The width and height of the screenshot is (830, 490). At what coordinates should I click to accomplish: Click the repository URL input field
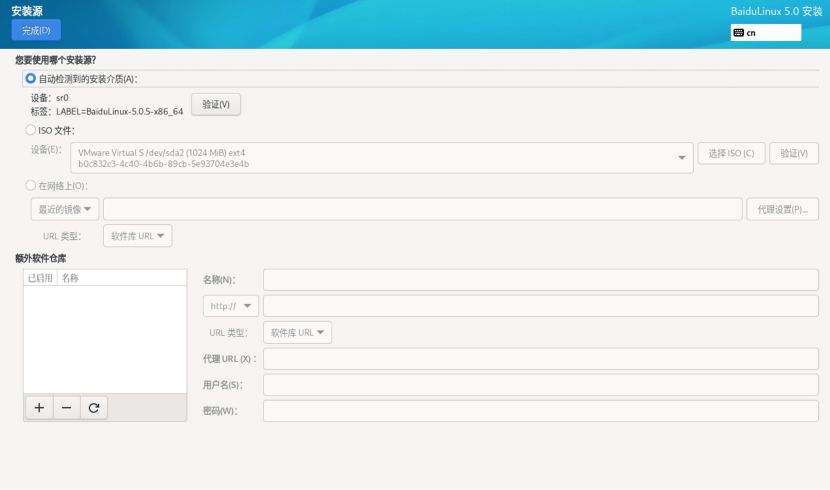[x=541, y=306]
